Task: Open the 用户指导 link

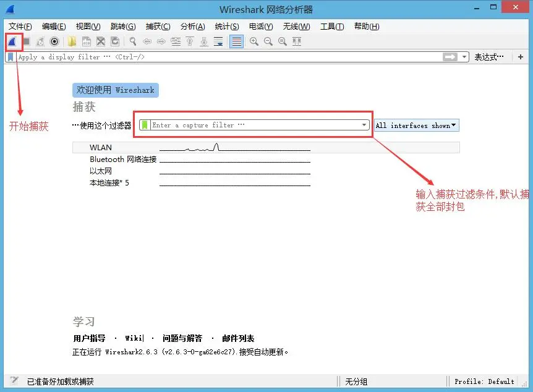Action: 90,338
